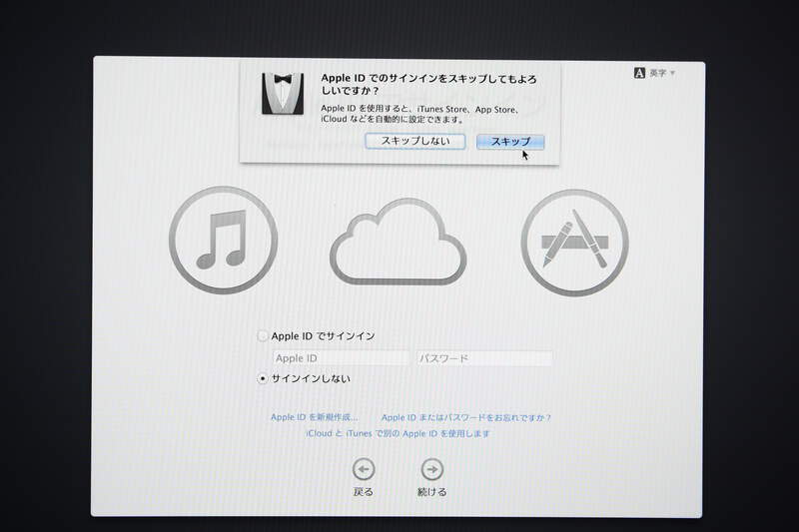The image size is (799, 532).
Task: Confirm with the 'スキップ' button
Action: (x=509, y=141)
